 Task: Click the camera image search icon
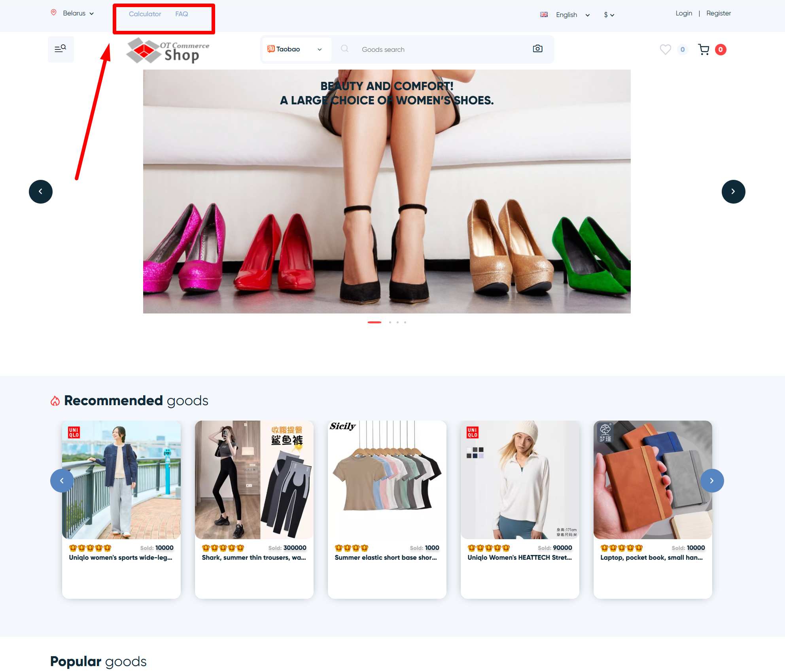537,49
